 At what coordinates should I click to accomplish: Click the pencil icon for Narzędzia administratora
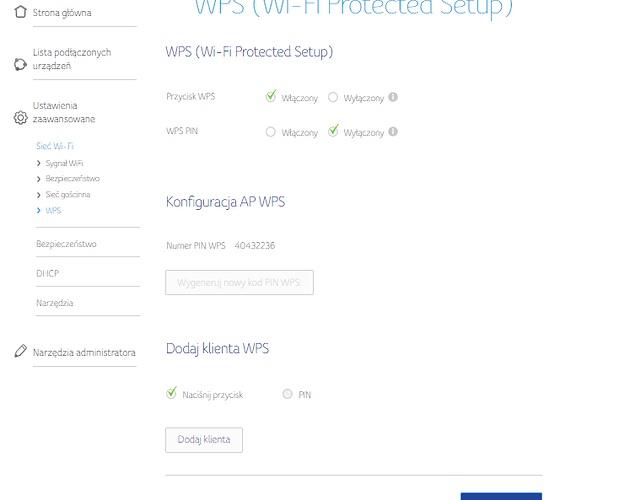pos(20,351)
